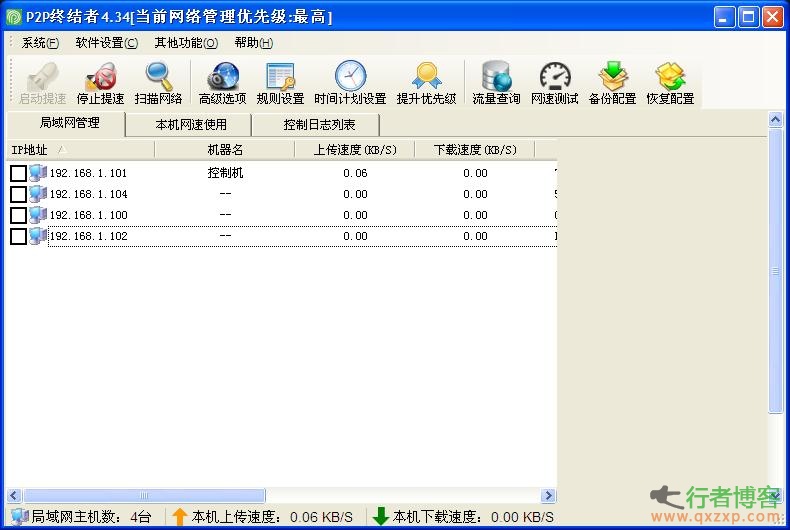Click computer icon of 192.168.1.101
Screen dimensions: 790x530
38,173
